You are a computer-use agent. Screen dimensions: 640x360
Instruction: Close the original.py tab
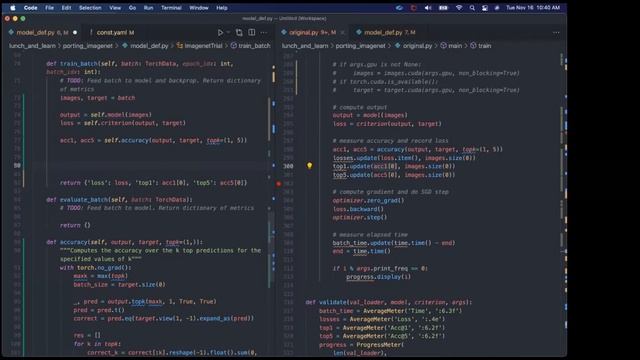click(342, 32)
